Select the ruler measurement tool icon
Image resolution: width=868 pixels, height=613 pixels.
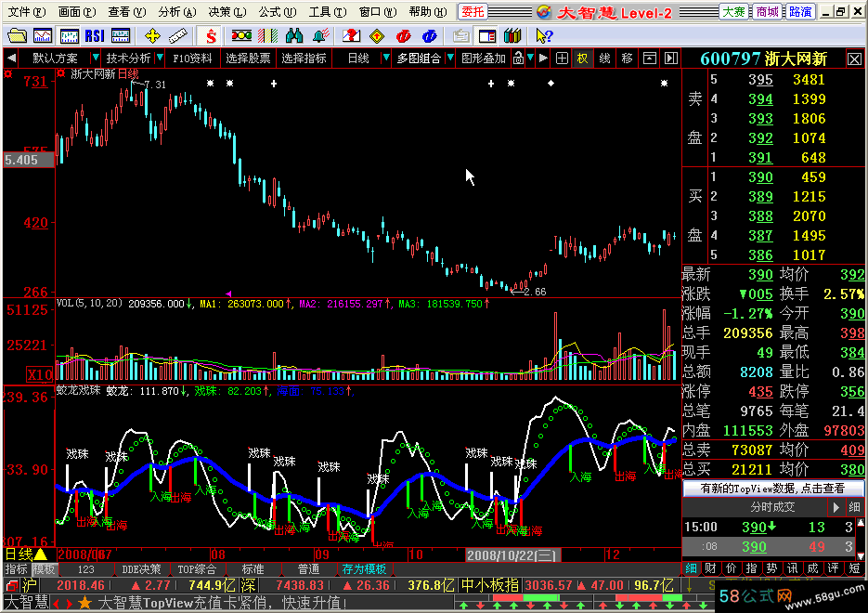coord(178,36)
